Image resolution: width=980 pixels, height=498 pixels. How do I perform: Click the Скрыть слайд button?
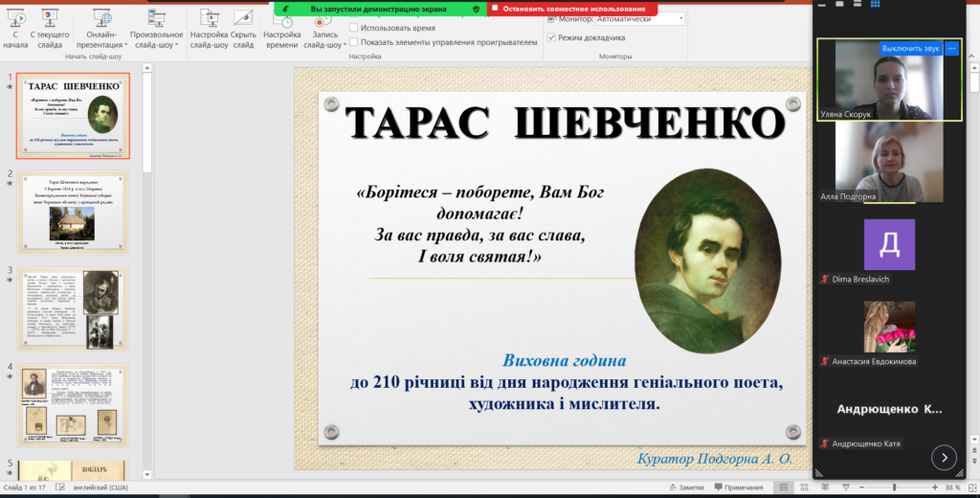(x=243, y=30)
